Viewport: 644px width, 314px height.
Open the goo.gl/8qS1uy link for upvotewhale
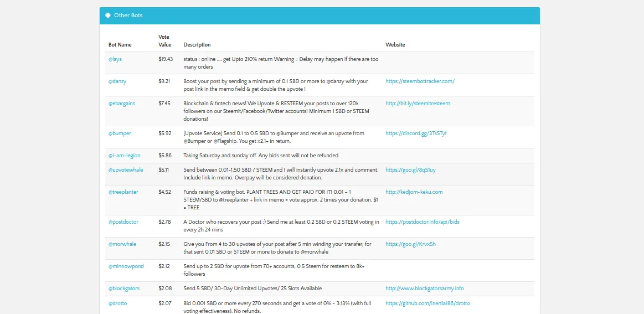[x=411, y=170]
